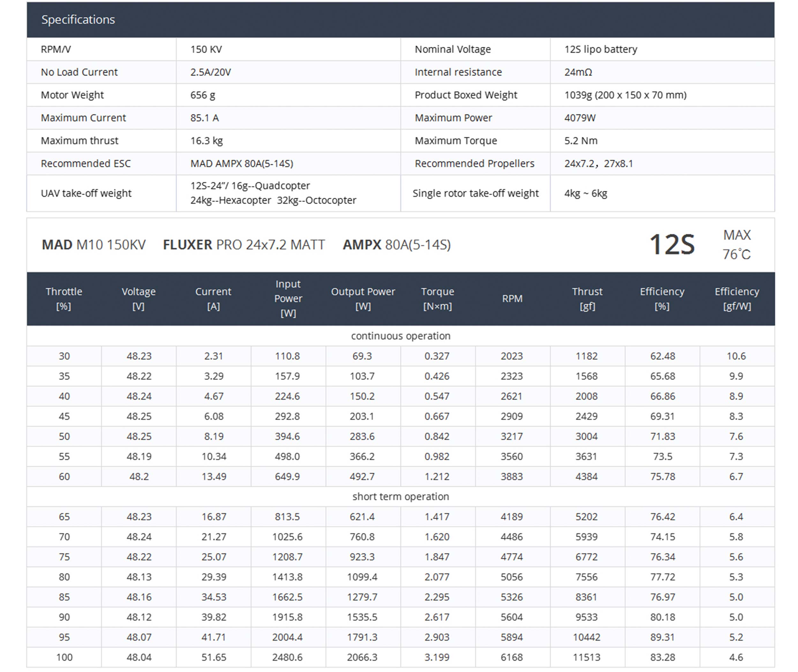Click FLUXER PRO 24x7.2 MATT heading
This screenshot has width=798, height=672.
tap(244, 244)
